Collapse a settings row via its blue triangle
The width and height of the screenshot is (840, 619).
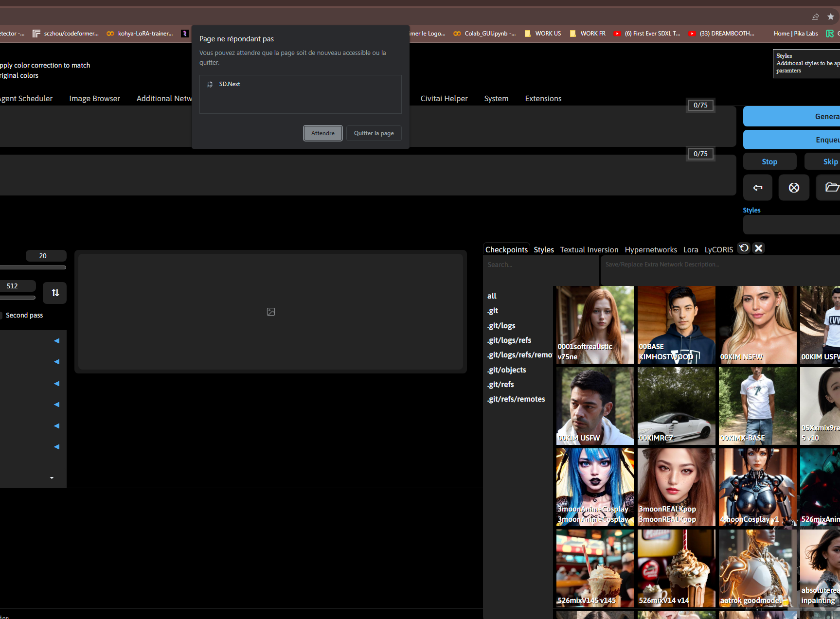click(56, 340)
